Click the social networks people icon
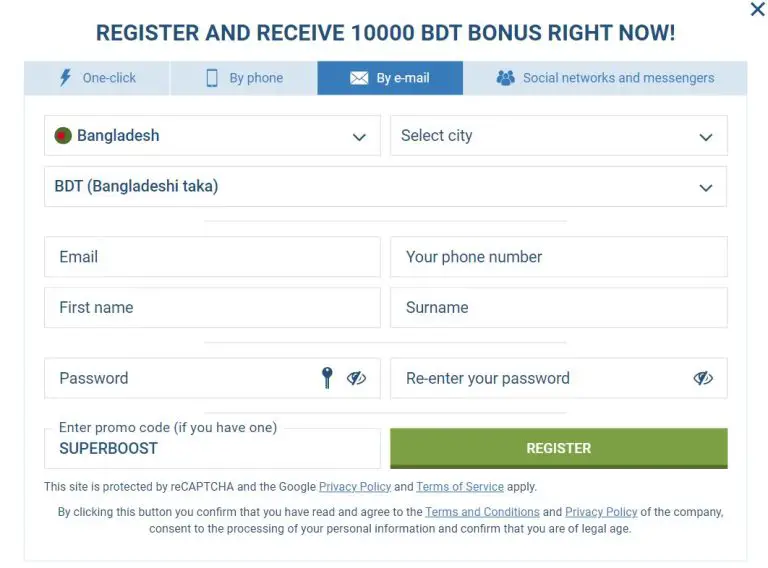Viewport: 768px width, 568px height. point(505,78)
